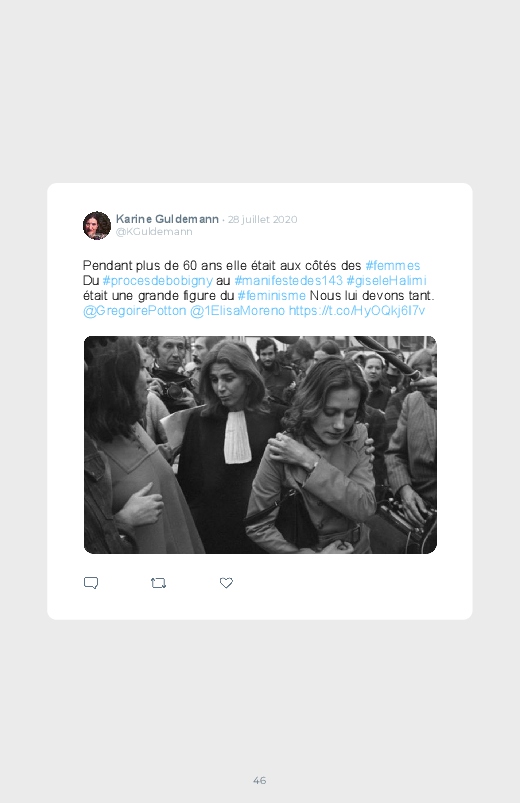
Task: Click the reply speech bubble icon
Action: [91, 583]
